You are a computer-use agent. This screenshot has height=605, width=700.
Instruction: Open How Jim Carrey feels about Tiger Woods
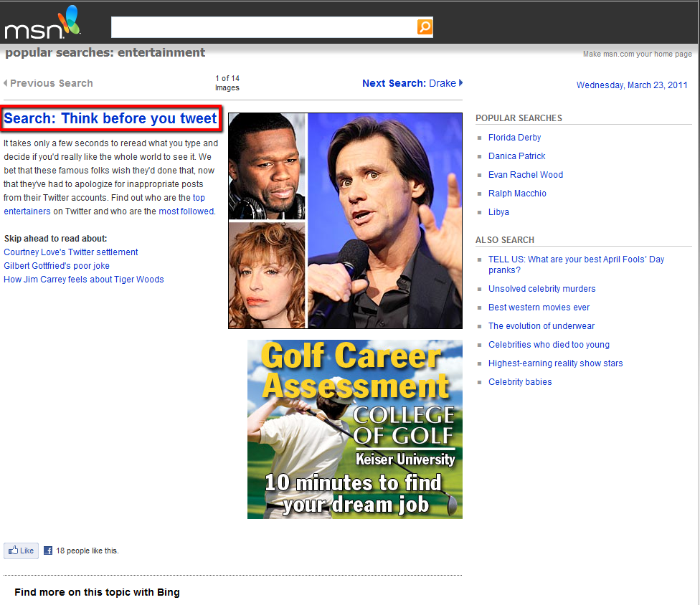point(84,280)
